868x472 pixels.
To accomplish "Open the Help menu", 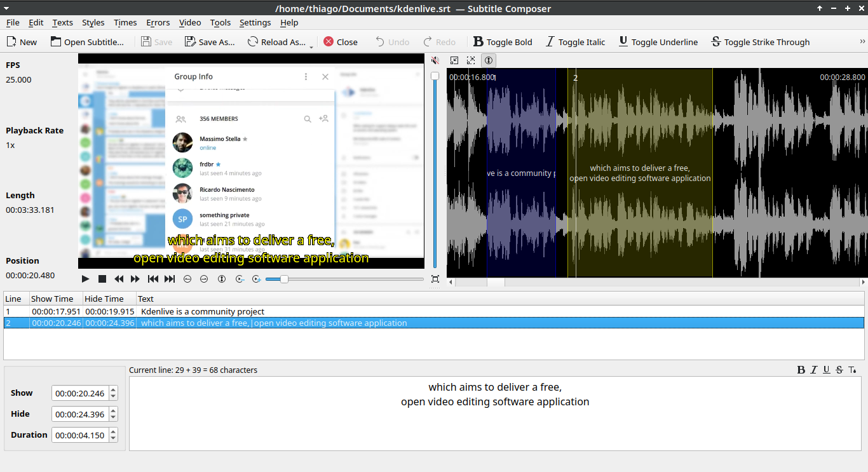I will (289, 22).
